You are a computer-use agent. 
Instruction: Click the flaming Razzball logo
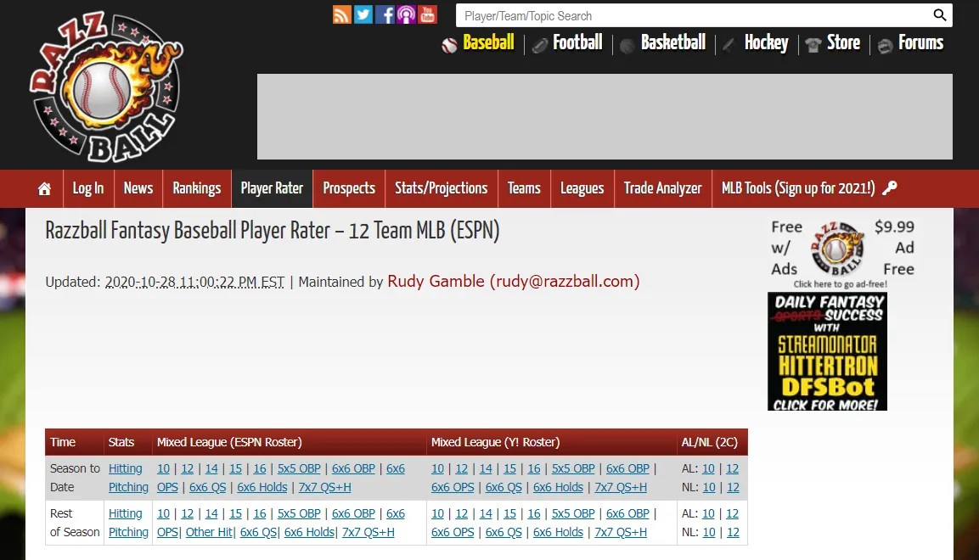point(106,85)
